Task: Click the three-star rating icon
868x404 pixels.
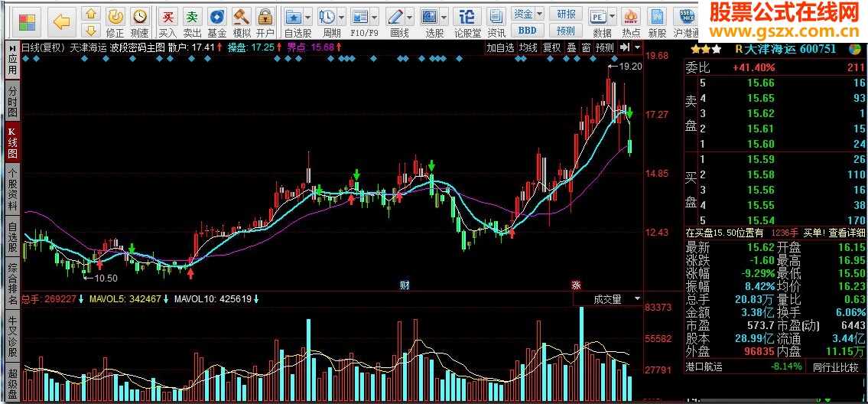Action: click(706, 49)
